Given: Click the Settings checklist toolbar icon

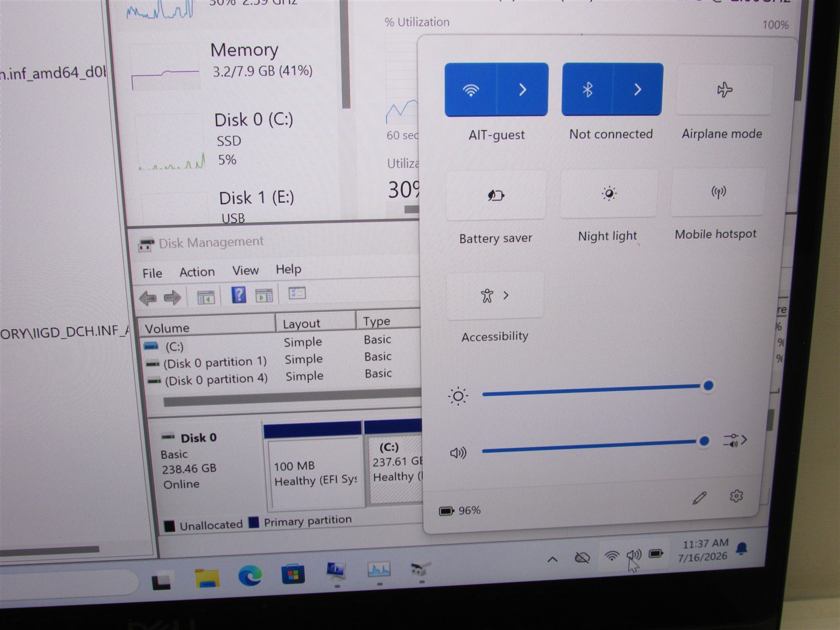Looking at the screenshot, I should click(x=297, y=293).
